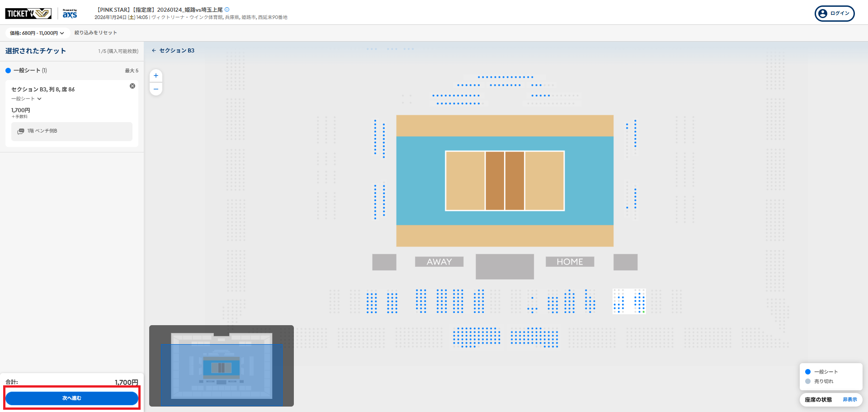
Task: Click the HOME bench label on map
Action: point(570,262)
